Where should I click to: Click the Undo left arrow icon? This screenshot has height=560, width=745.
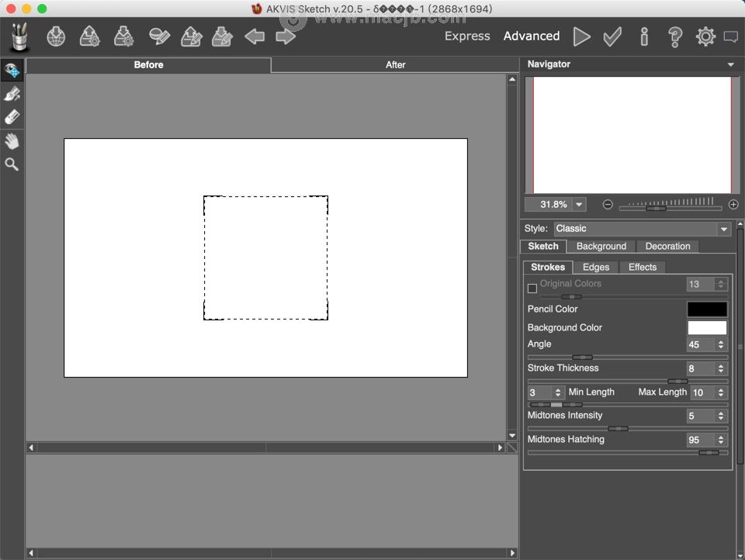click(255, 36)
